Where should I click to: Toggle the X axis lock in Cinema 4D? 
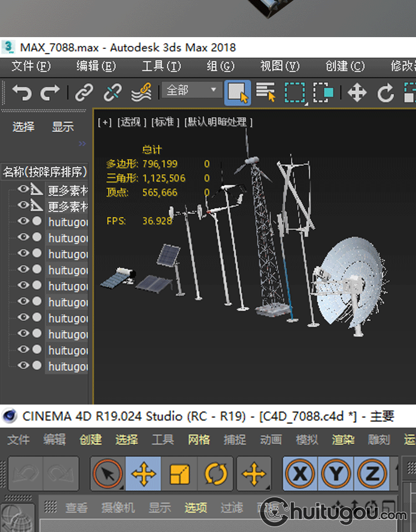click(x=300, y=474)
